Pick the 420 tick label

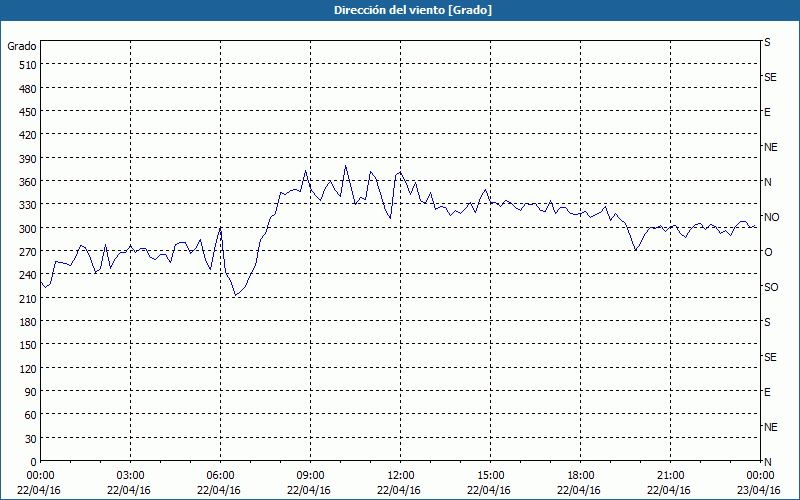[29, 135]
